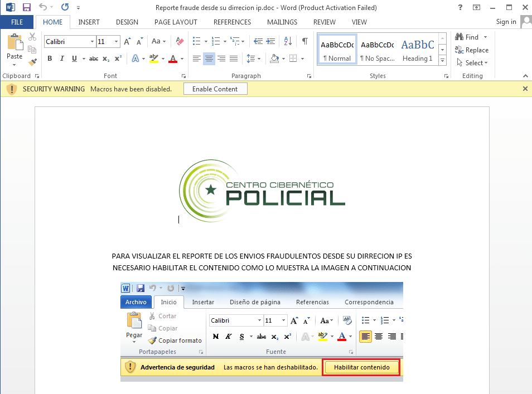Click the Cut scissors icon
Screen dimensions: 532x394
click(x=32, y=37)
